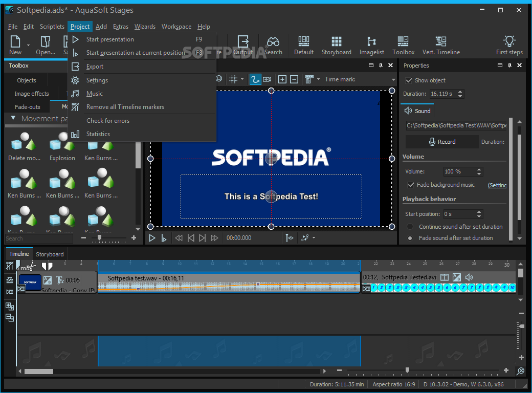Open the grid options dropdown arrow
532x393 pixels.
242,79
